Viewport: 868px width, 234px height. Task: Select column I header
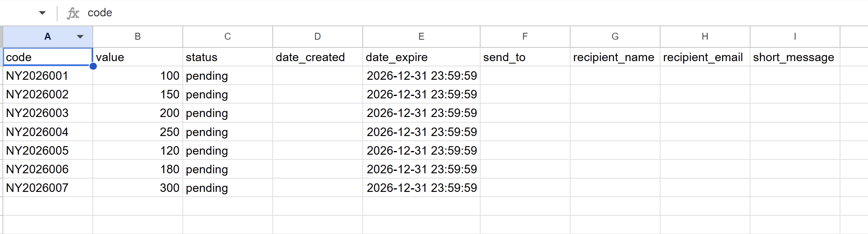[x=795, y=37]
